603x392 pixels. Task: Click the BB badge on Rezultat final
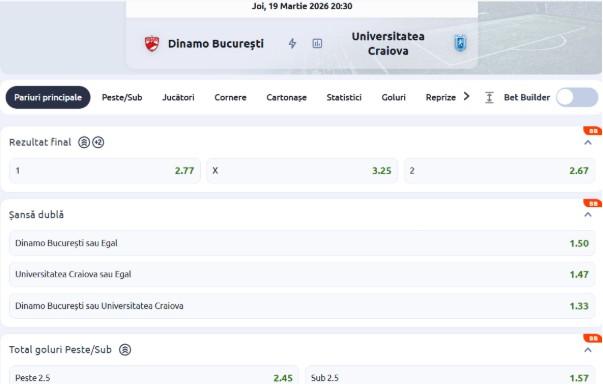pyautogui.click(x=593, y=131)
